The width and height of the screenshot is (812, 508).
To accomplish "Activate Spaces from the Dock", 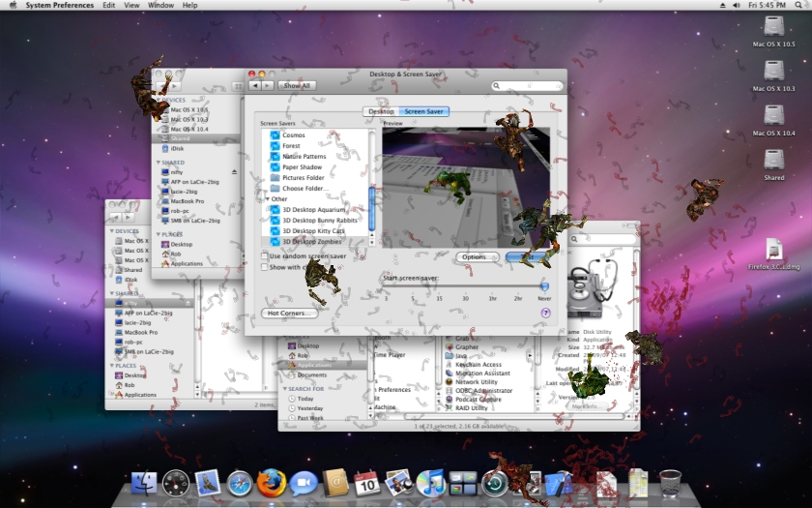I will (462, 483).
